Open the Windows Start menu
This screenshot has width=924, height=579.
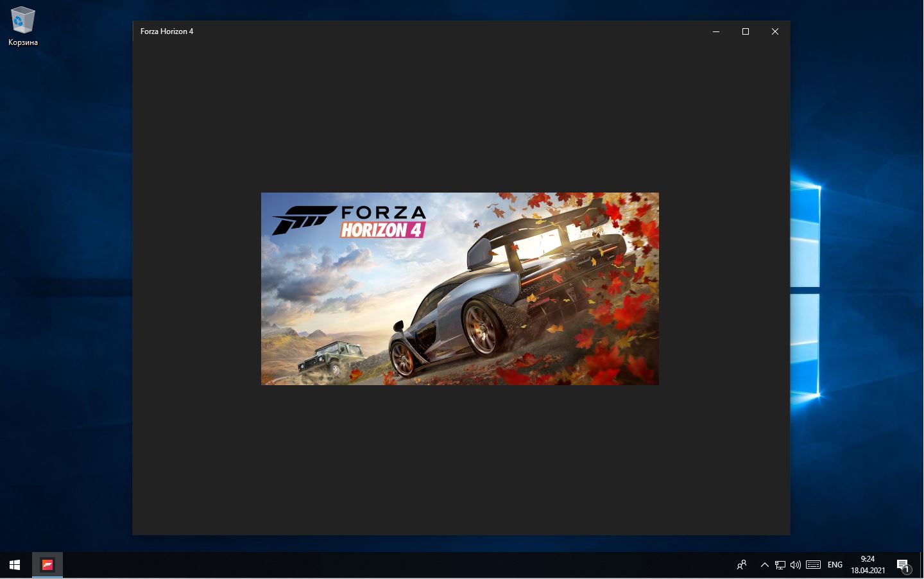point(15,565)
